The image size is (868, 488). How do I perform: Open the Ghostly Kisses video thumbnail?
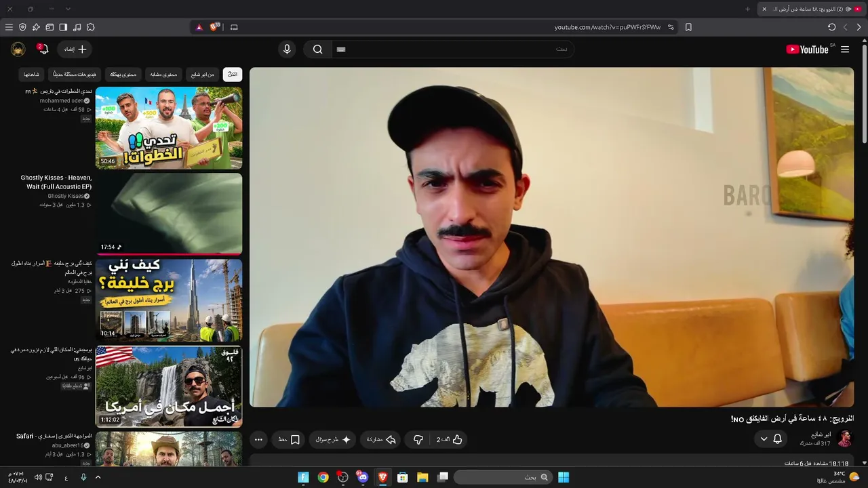coord(169,214)
